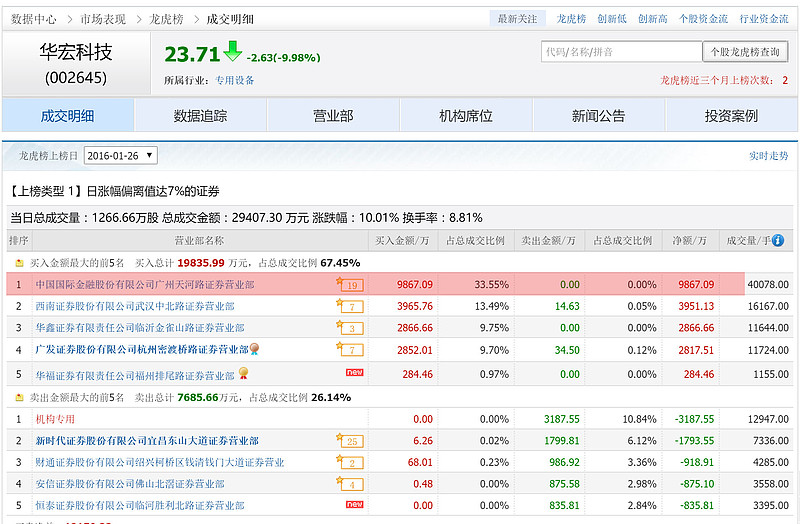Switch to the 新闻公告 tab
800x524 pixels.
[x=599, y=116]
